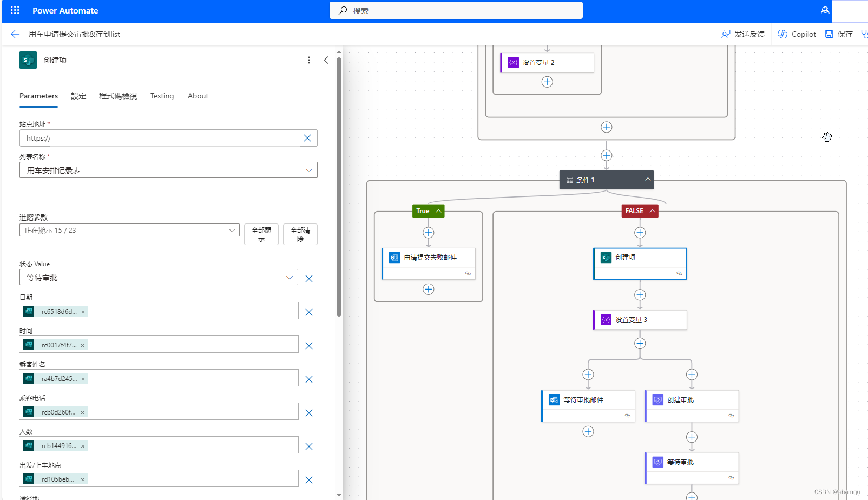868x500 pixels.
Task: Click the 全部顯示 button
Action: tap(261, 234)
